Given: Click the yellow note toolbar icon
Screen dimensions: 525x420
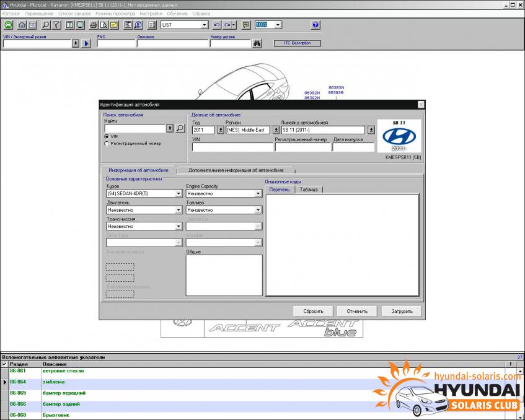Looking at the screenshot, I should click(x=114, y=25).
